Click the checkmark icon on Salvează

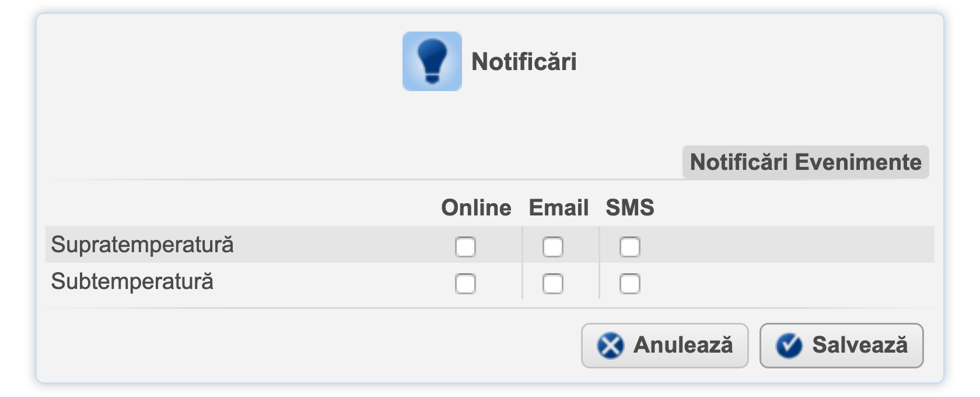coord(789,346)
